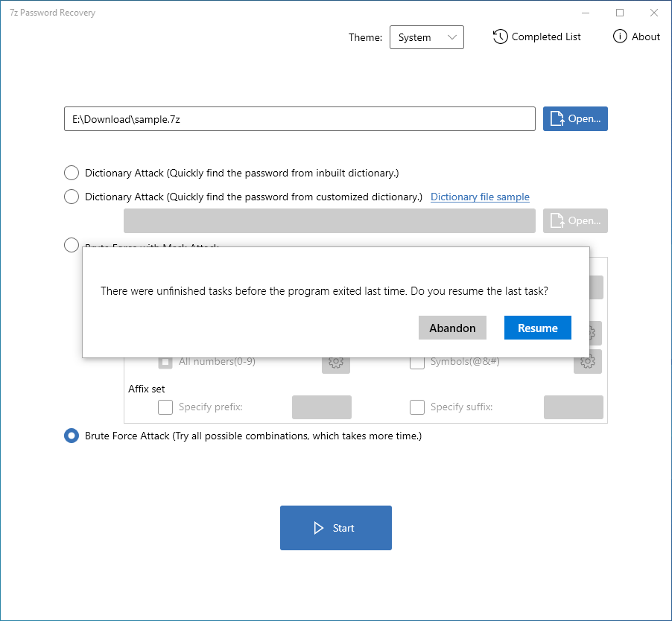Select inbuilt Dictionary Attack radio button
The width and height of the screenshot is (672, 621).
(x=72, y=173)
